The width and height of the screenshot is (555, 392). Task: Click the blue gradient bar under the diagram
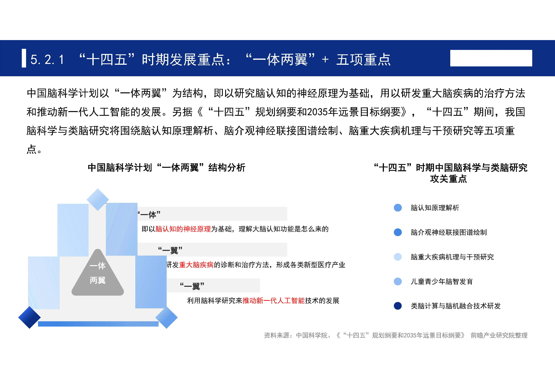click(98, 324)
